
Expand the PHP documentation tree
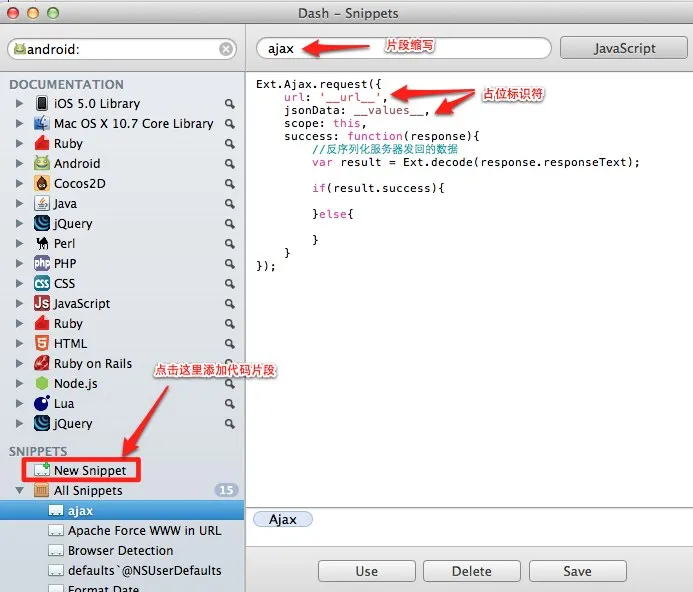click(19, 264)
